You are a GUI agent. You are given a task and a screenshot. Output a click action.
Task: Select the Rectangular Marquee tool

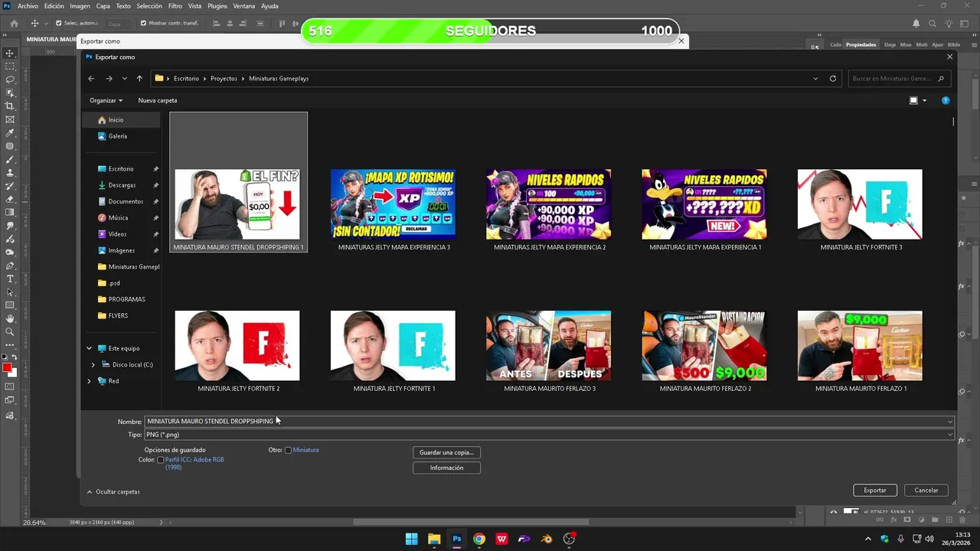(x=10, y=67)
